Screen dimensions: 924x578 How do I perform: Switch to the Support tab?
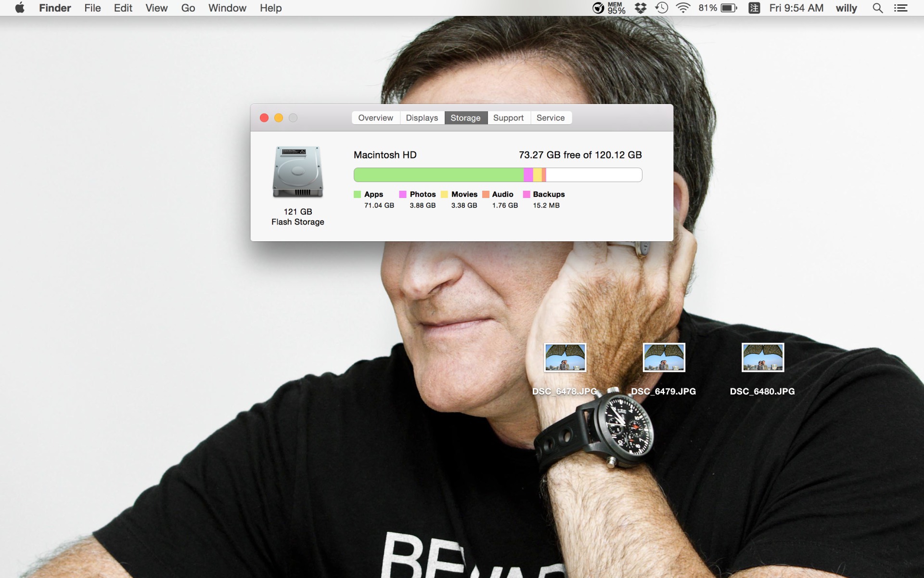click(x=508, y=118)
